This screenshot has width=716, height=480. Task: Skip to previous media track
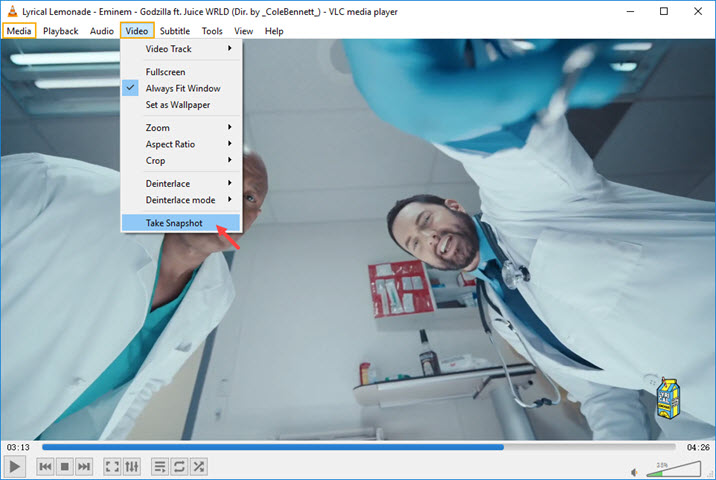tap(46, 466)
